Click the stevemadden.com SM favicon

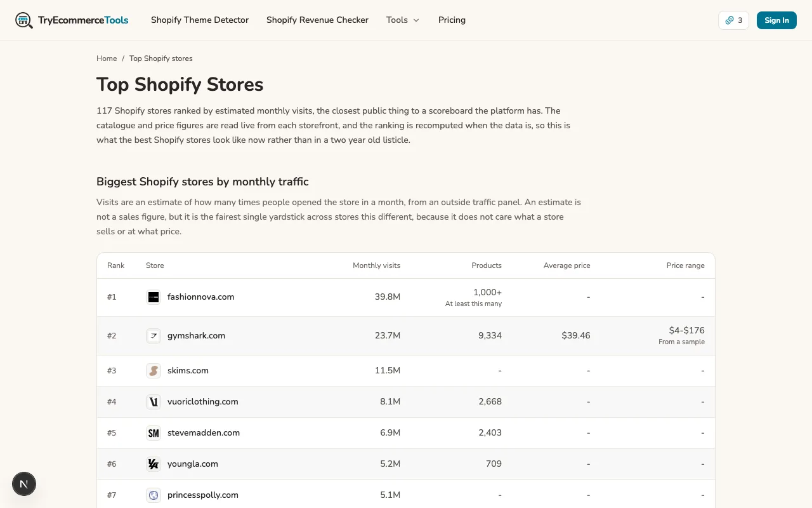click(154, 433)
